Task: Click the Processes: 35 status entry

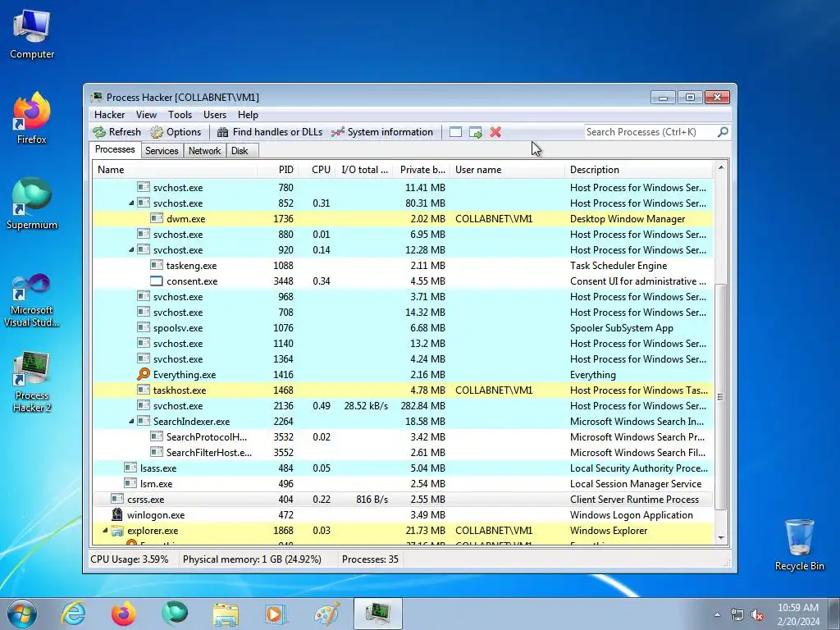Action: pos(370,559)
